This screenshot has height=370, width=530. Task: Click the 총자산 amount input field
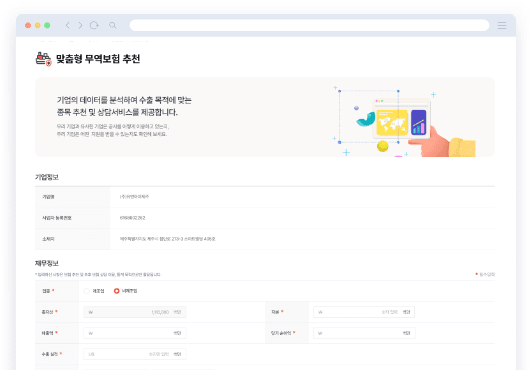(135, 312)
